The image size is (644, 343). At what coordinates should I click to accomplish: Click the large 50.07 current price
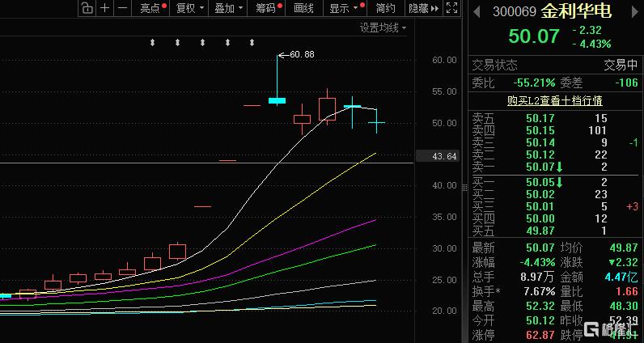534,36
